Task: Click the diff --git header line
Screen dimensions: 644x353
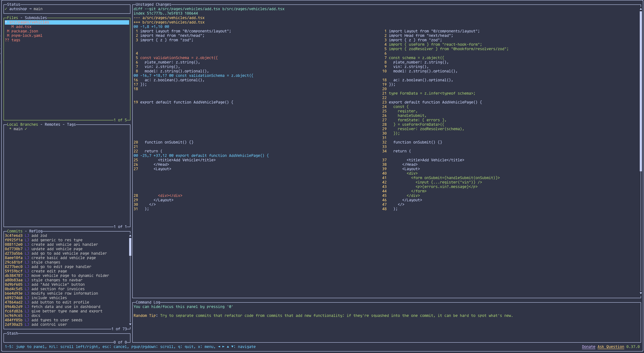Action: [x=209, y=9]
